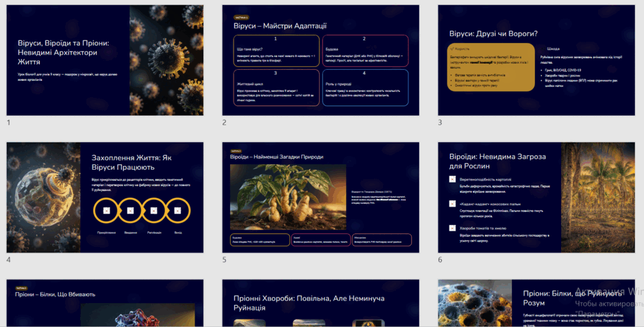Click the porous sponge brain image on last slide

pos(475,303)
